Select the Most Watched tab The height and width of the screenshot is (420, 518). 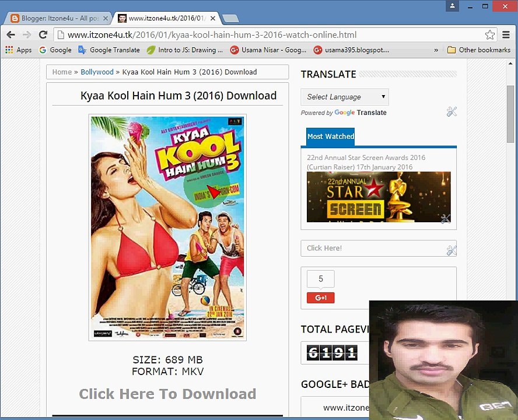coord(330,136)
